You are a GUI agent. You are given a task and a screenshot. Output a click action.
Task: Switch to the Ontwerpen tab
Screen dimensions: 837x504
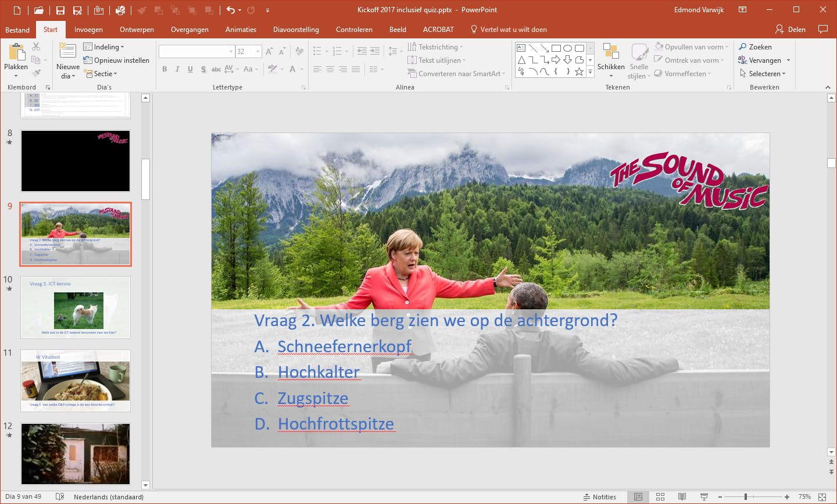(x=137, y=30)
